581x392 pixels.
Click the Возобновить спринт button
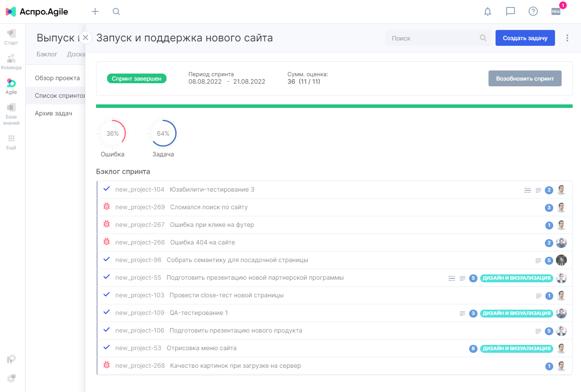point(525,78)
